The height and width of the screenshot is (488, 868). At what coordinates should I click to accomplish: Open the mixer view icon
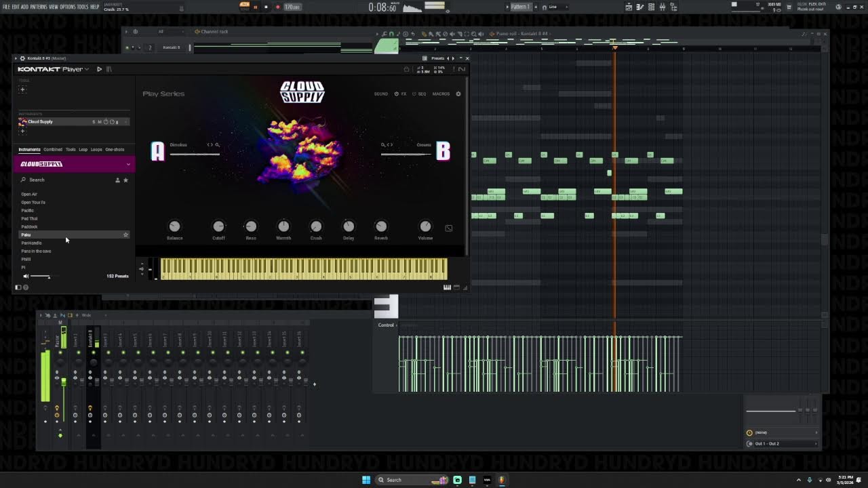[662, 7]
